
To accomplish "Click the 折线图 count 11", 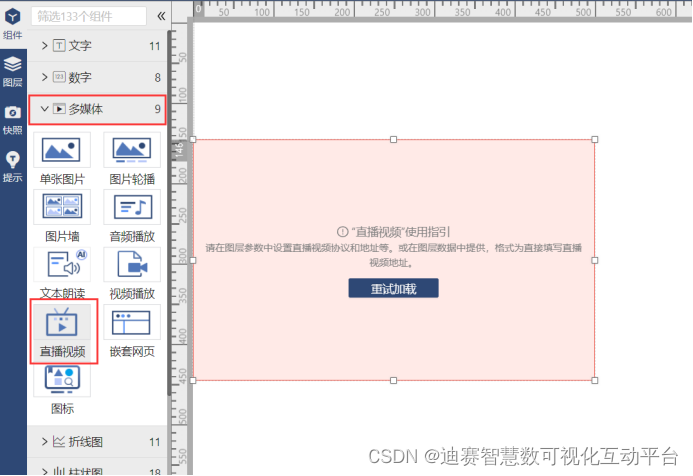I will point(154,442).
